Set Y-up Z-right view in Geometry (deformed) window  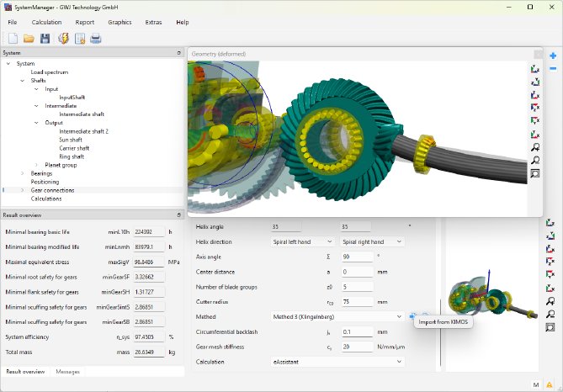click(535, 69)
